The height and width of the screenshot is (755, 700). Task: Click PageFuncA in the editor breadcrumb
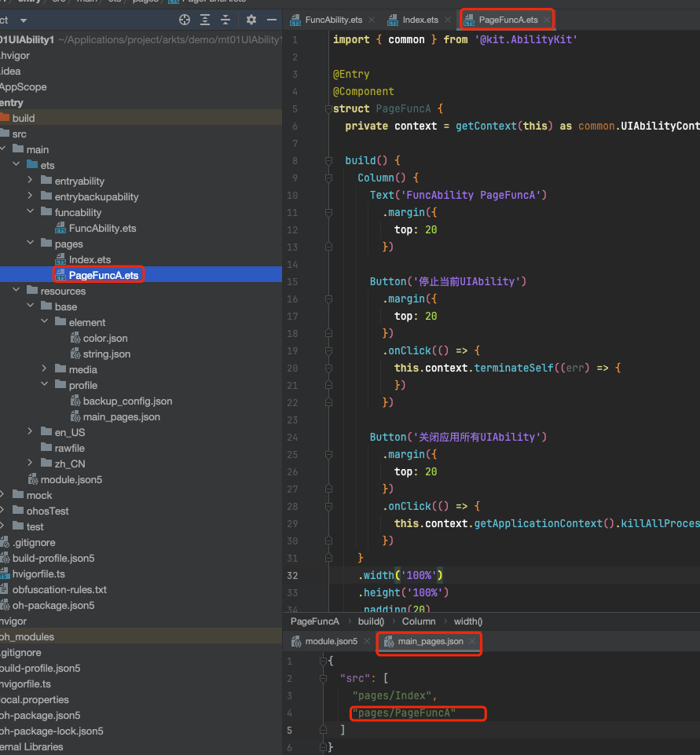point(315,621)
